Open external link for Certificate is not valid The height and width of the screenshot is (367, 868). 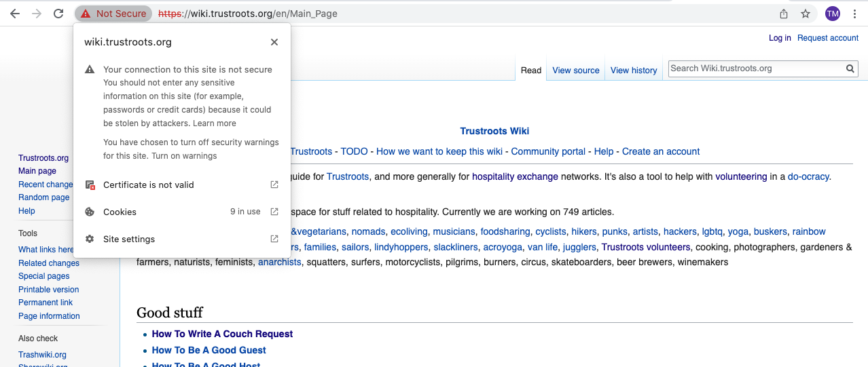[274, 185]
